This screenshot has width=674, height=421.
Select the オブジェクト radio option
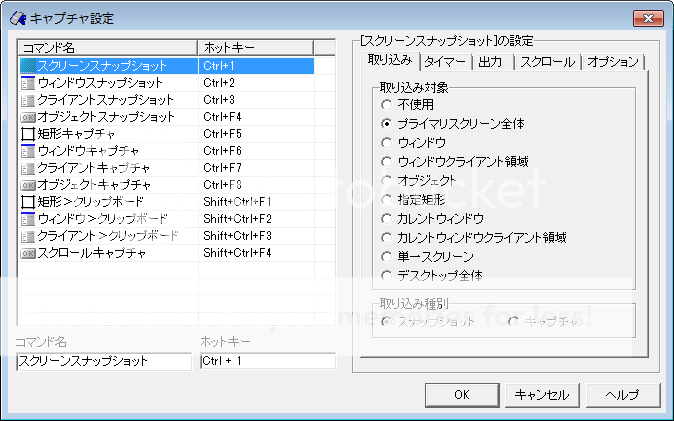pyautogui.click(x=386, y=180)
